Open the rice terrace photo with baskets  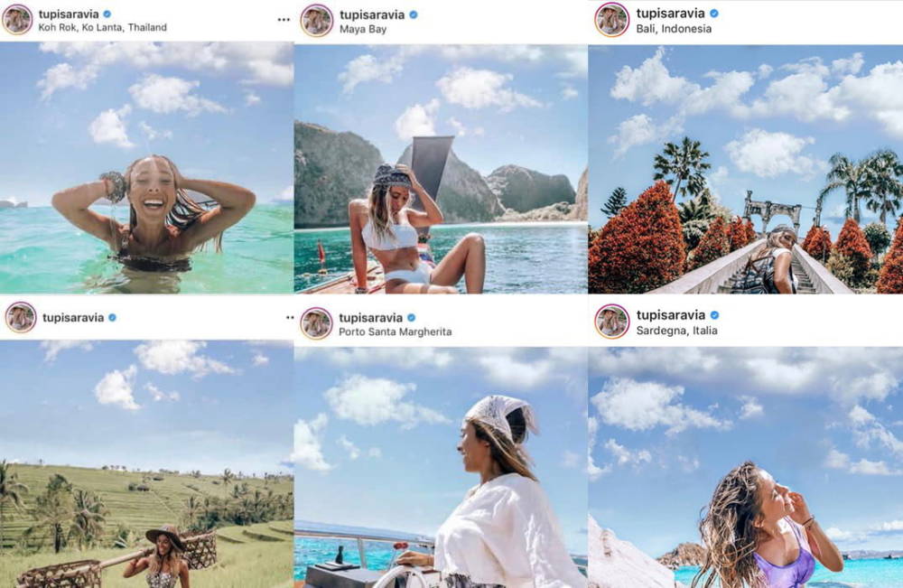[x=147, y=463]
